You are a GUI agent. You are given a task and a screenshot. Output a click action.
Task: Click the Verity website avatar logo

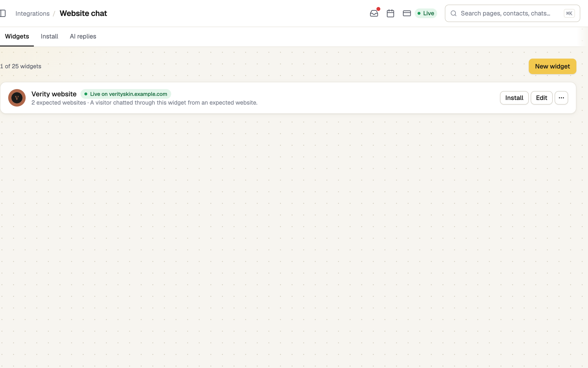click(17, 98)
